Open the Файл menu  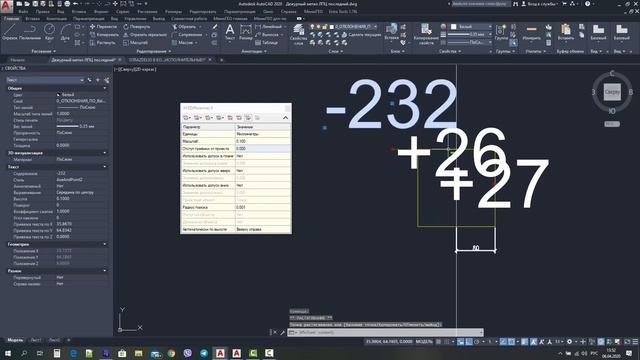23,12
